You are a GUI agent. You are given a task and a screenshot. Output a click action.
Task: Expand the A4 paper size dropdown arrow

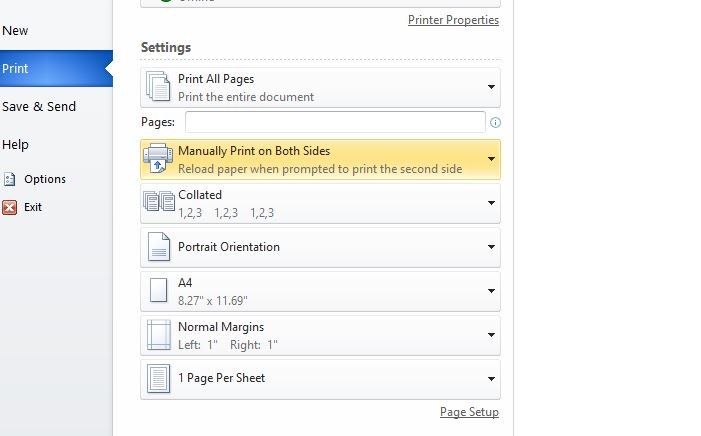[x=491, y=291]
